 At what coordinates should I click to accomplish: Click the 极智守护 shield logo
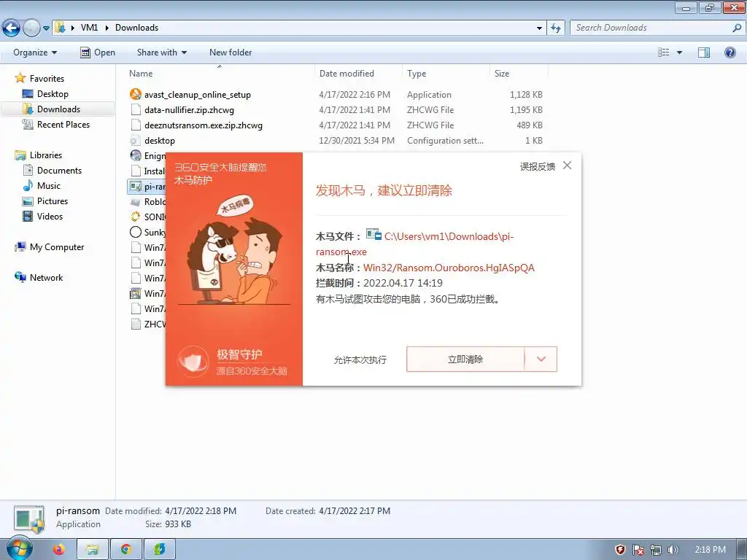[193, 362]
